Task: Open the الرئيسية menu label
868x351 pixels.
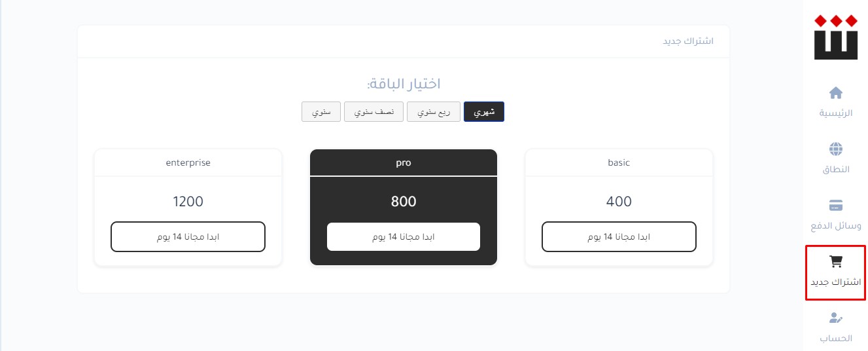Action: (x=836, y=113)
